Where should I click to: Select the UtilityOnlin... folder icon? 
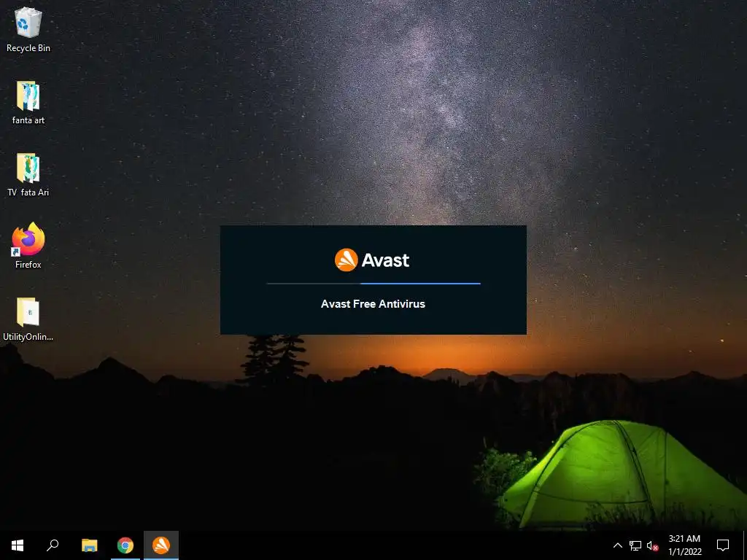[x=28, y=312]
